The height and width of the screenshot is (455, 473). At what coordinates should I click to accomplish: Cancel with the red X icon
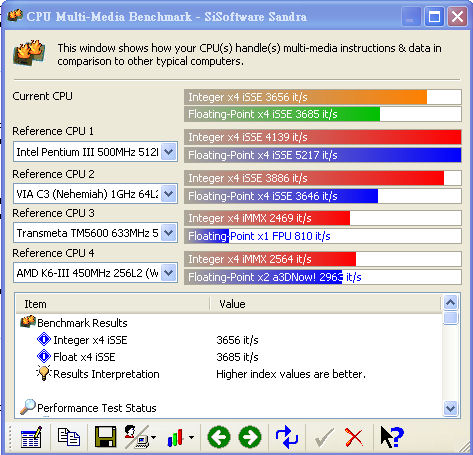pos(354,437)
